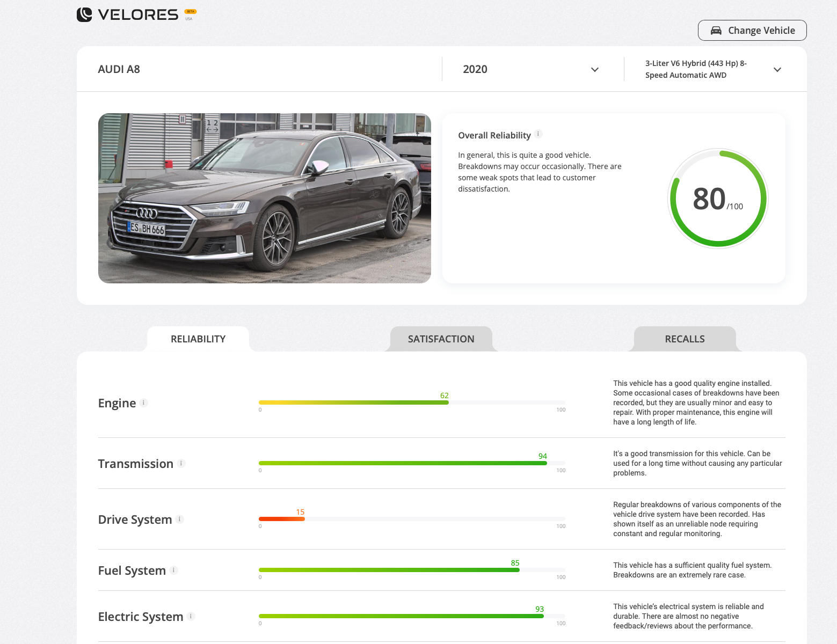Click the Fuel System score bar at 85
Viewport: 837px width, 644px height.
[x=389, y=570]
